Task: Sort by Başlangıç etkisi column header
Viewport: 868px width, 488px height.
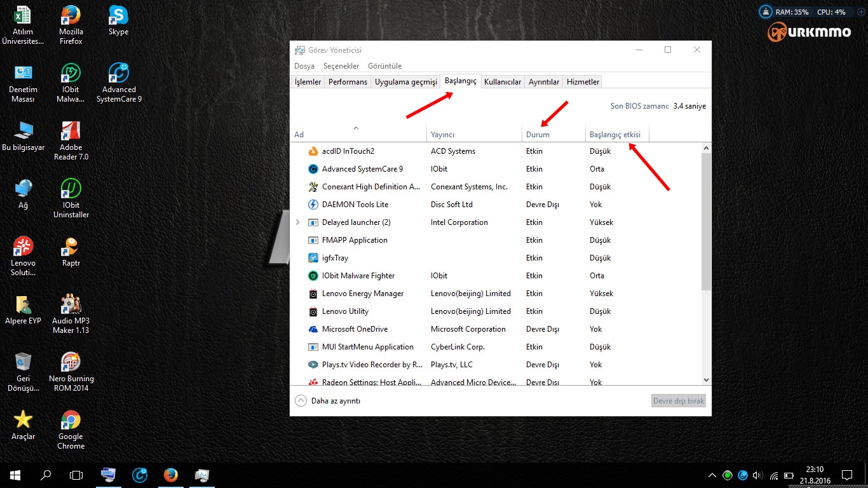Action: click(617, 133)
